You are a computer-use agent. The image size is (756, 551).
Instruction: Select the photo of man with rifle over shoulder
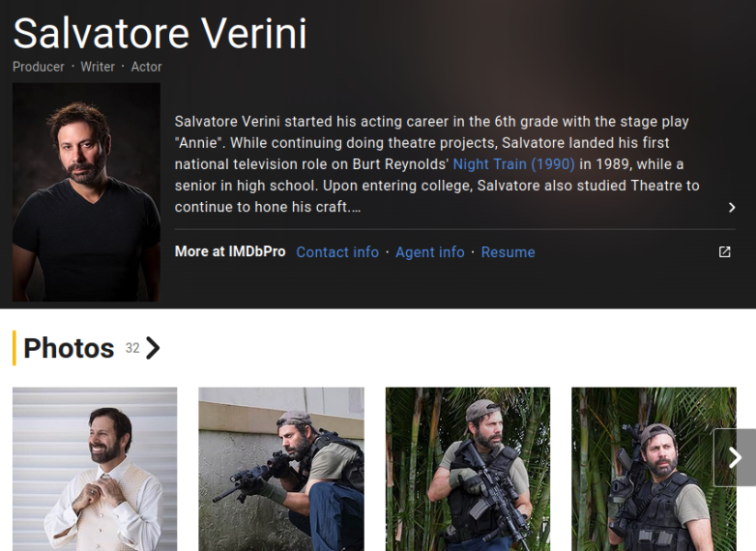click(643, 469)
